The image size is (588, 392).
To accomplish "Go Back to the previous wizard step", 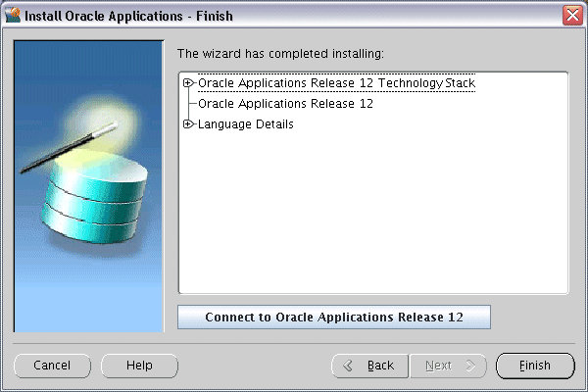I will click(x=369, y=366).
